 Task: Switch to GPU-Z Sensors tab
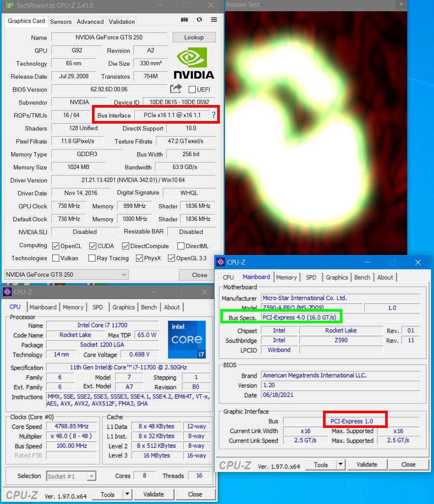tap(61, 22)
